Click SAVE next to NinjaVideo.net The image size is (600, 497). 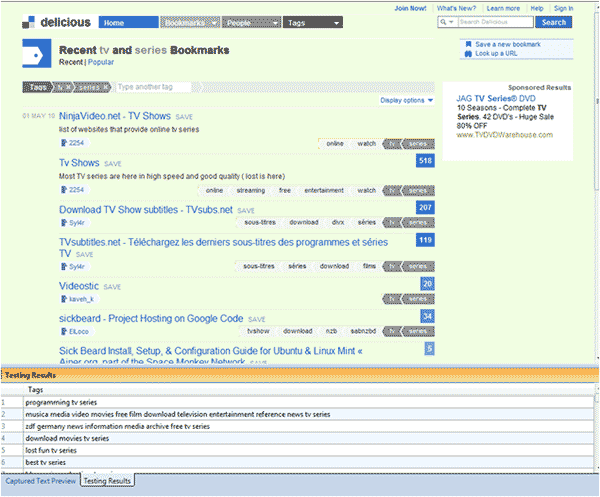coord(184,117)
